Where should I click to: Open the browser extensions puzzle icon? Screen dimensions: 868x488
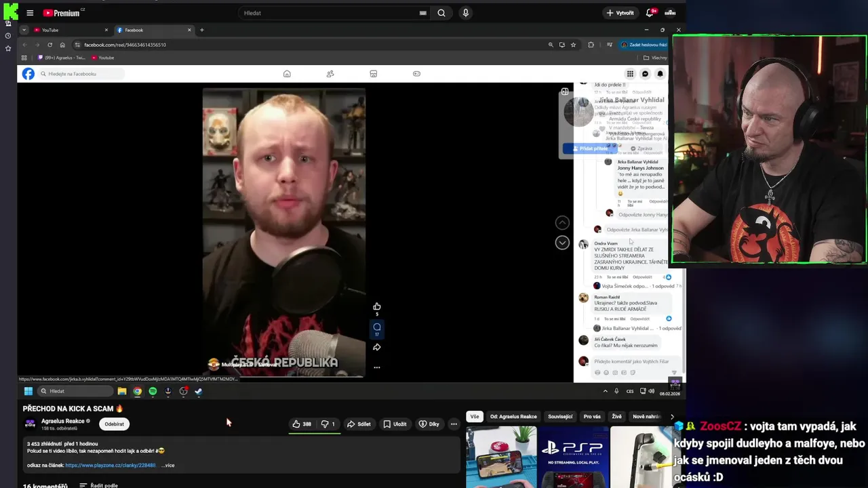[x=591, y=45]
